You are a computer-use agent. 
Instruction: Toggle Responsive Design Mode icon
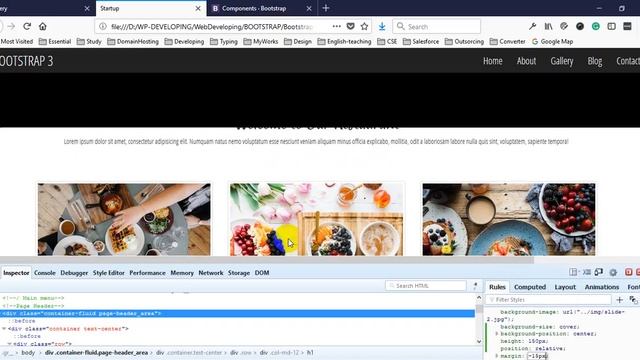tap(599, 272)
